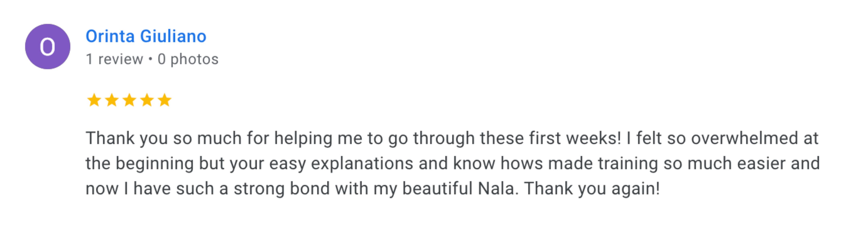Open Orinta Giuliano's profile name link
The image size is (868, 234).
pyautogui.click(x=146, y=36)
